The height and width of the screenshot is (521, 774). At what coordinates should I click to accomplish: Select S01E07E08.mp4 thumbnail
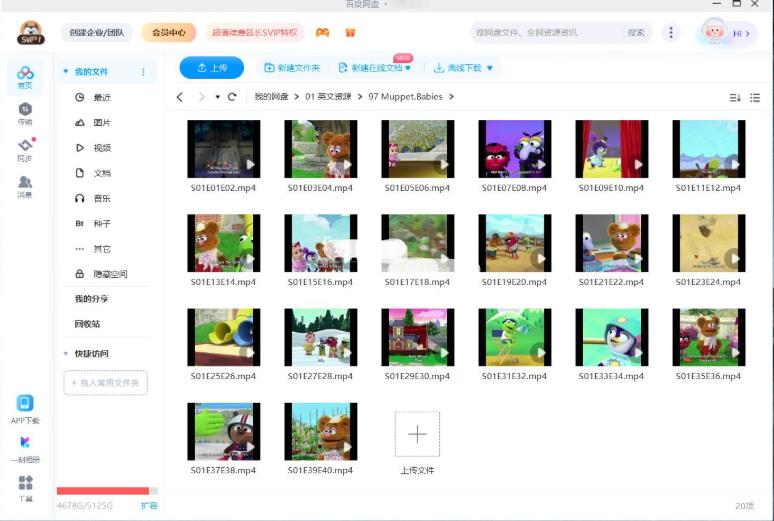pyautogui.click(x=515, y=149)
